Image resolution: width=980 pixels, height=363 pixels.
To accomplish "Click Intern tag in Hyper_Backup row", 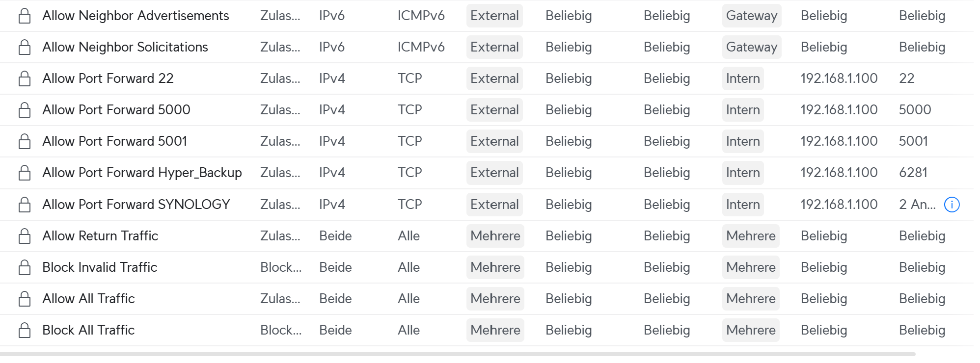I will point(743,173).
